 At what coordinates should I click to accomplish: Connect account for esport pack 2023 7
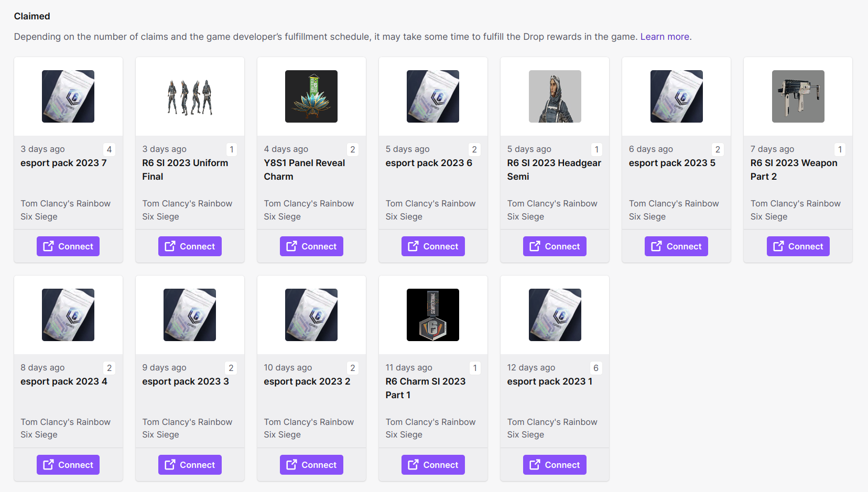[68, 246]
